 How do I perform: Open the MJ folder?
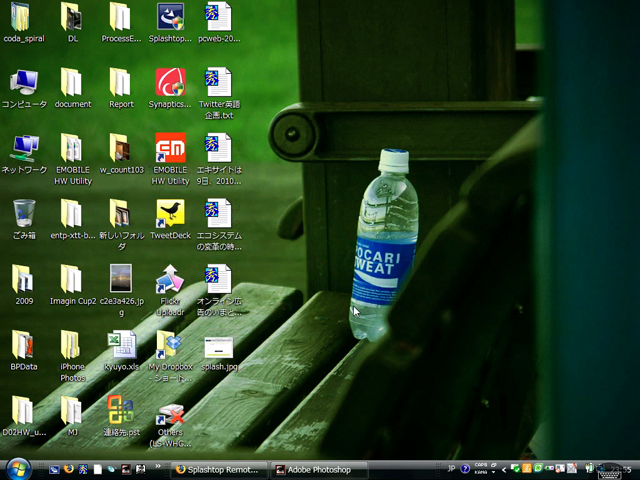click(x=72, y=410)
